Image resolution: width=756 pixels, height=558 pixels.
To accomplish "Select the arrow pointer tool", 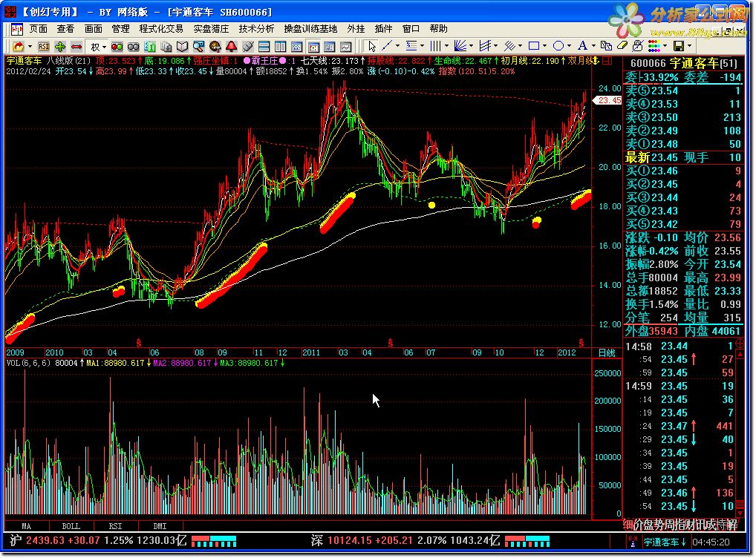I will (x=372, y=46).
